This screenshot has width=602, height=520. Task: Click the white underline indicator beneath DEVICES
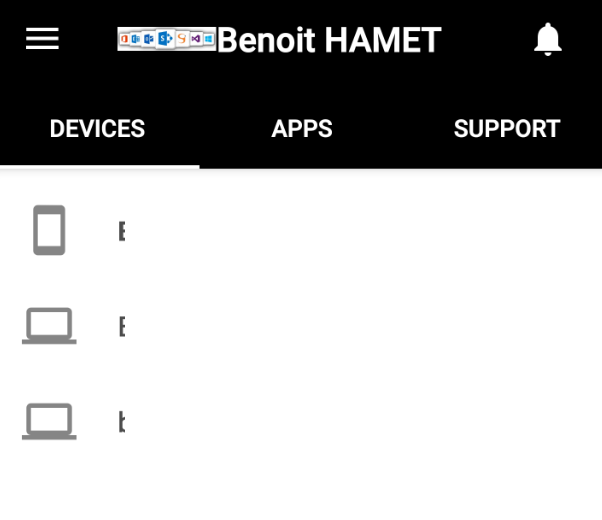(99, 166)
